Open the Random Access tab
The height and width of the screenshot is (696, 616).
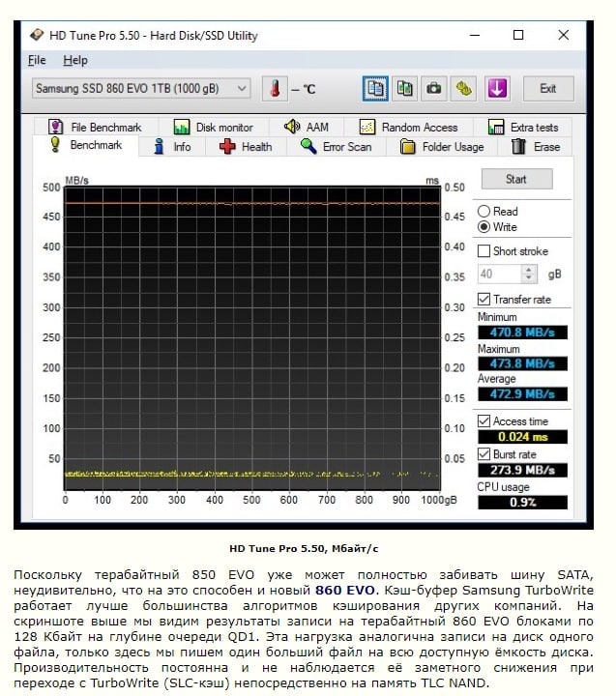(409, 127)
